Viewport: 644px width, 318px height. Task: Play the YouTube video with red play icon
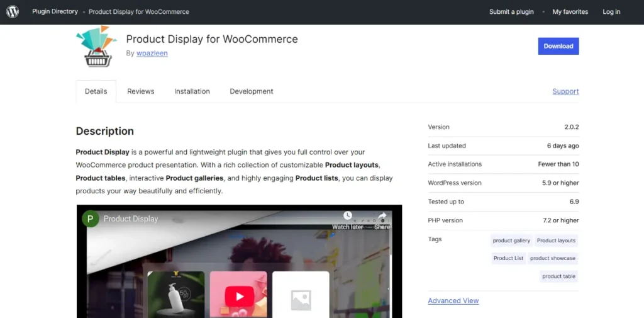pos(240,296)
